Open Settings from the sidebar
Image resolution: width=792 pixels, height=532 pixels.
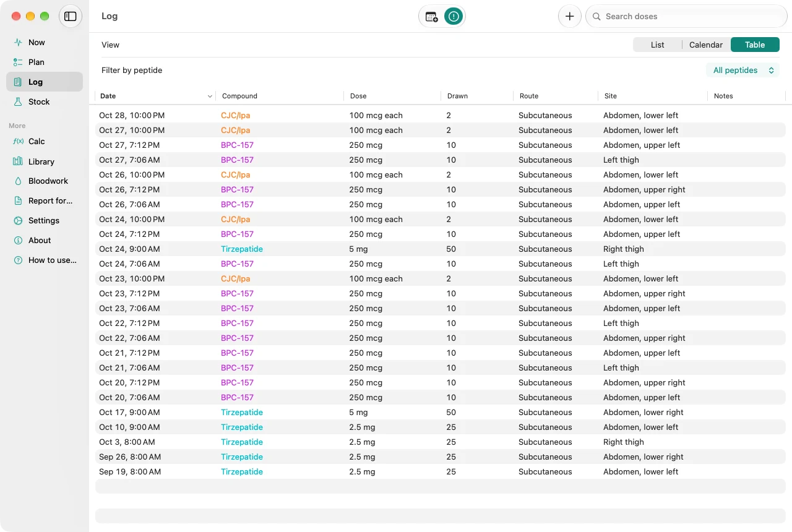[x=45, y=220]
